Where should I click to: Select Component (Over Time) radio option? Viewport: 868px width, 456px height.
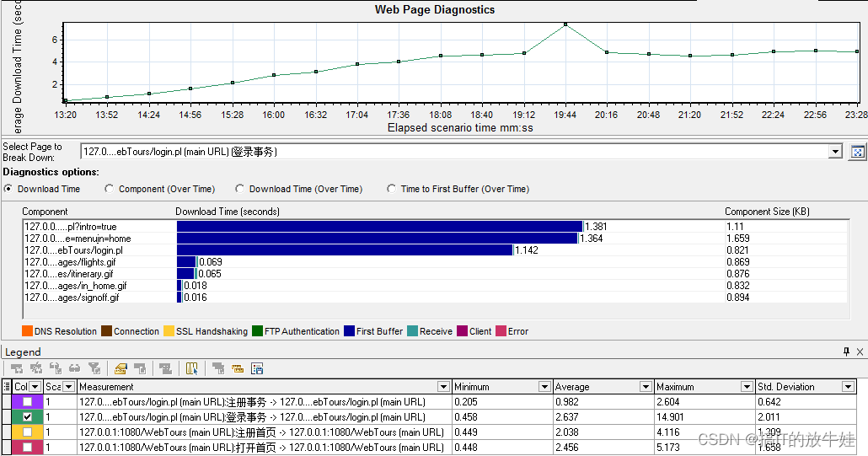(109, 189)
